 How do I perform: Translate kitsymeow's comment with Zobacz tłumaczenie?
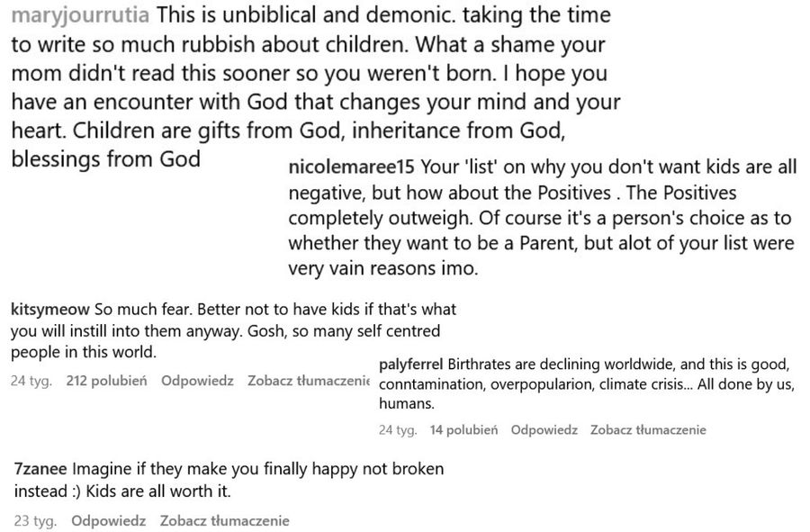tap(309, 381)
